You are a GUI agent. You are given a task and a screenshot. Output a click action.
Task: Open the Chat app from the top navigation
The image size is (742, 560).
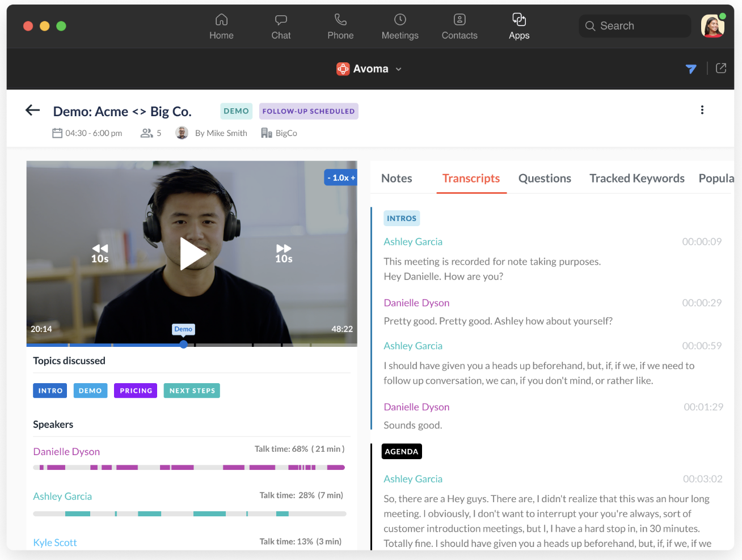pos(281,26)
